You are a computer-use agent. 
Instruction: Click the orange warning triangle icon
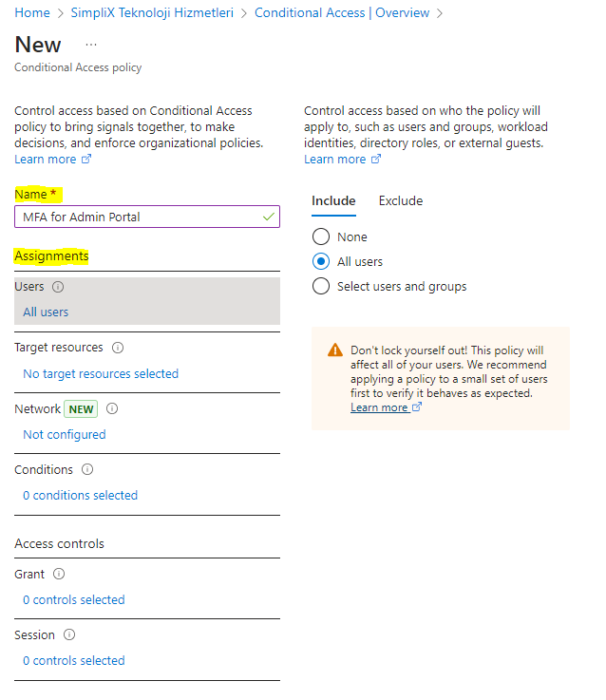335,350
